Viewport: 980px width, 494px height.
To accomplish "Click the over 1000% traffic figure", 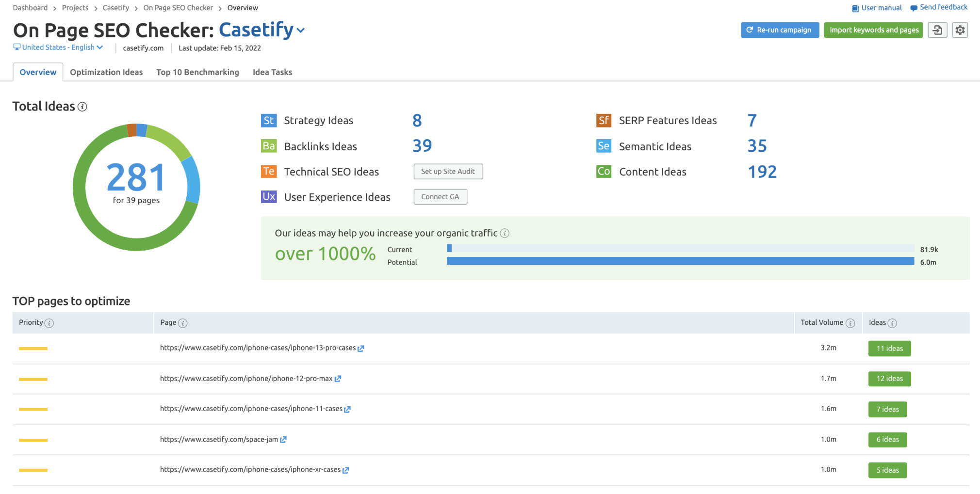I will pos(325,254).
